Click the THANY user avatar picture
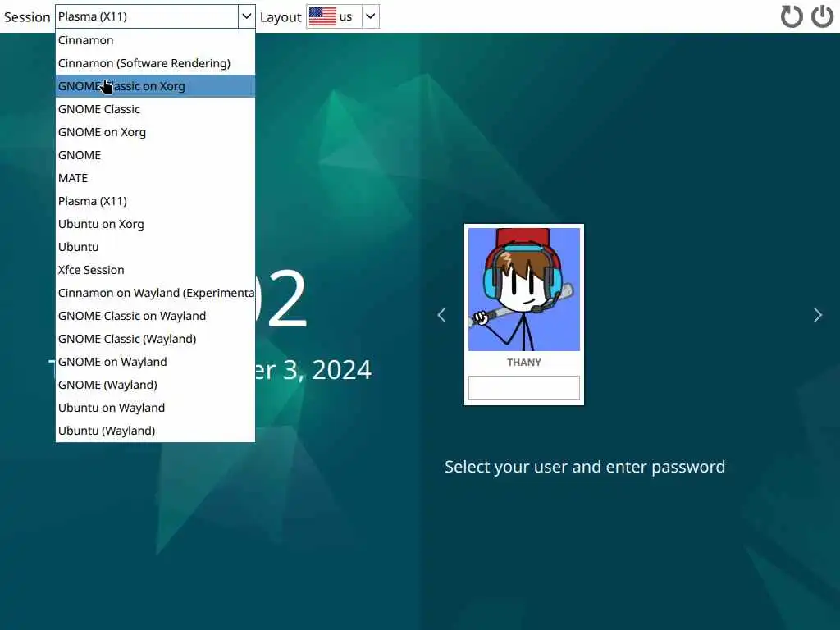840x630 pixels. (524, 290)
